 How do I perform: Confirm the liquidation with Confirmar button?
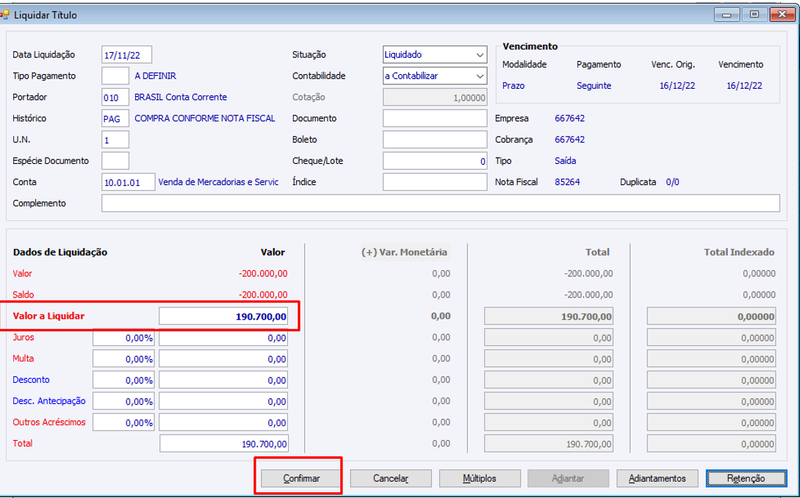pos(301,479)
